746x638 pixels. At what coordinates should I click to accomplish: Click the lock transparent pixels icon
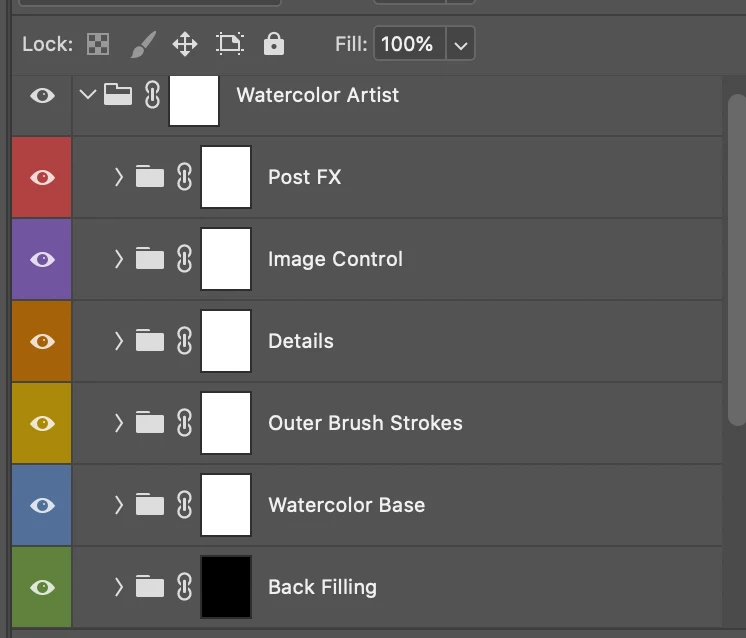pyautogui.click(x=98, y=44)
